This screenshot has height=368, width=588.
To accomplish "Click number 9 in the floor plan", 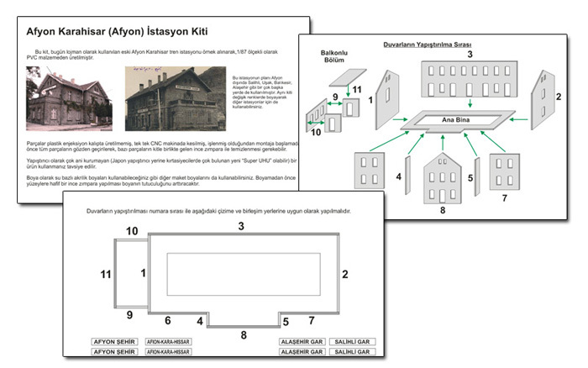I will [129, 315].
